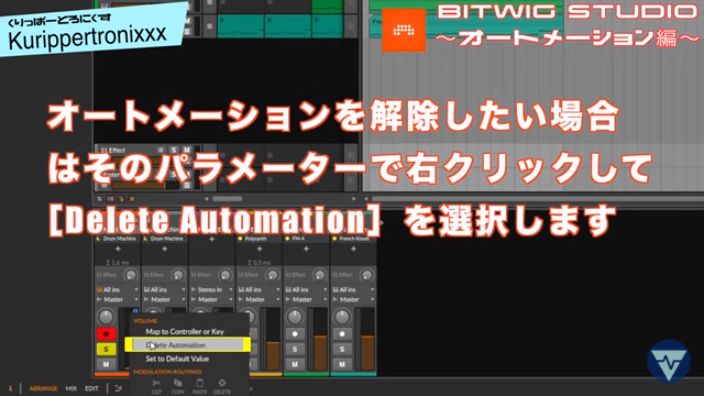This screenshot has height=396, width=704.
Task: Add a device on the French Kisses strip
Action: (354, 249)
